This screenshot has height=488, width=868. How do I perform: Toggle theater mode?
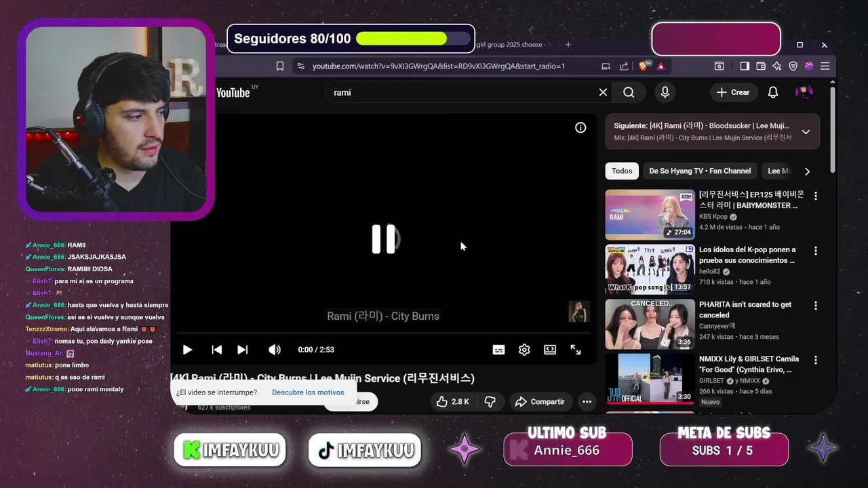(x=550, y=350)
